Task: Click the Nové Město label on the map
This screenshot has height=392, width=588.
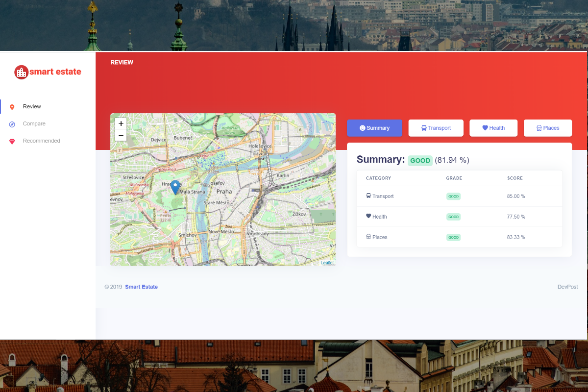Action: point(221,231)
